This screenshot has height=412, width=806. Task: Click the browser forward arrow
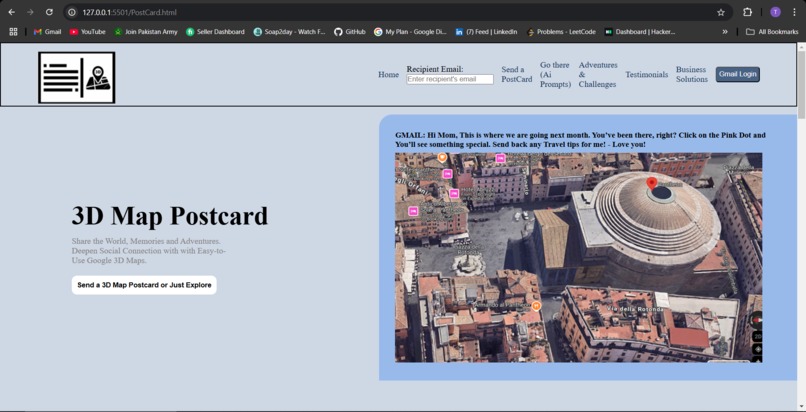point(30,12)
